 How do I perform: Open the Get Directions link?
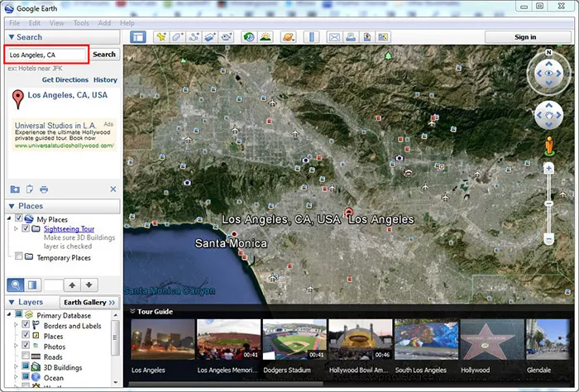(x=65, y=79)
